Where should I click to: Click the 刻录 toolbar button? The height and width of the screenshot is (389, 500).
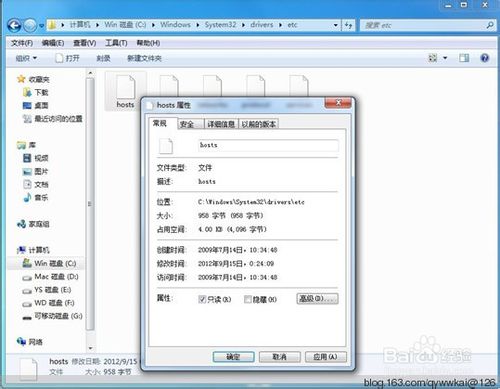[103, 58]
